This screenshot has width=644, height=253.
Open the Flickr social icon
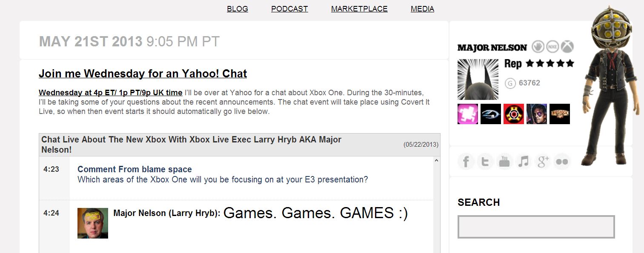562,162
